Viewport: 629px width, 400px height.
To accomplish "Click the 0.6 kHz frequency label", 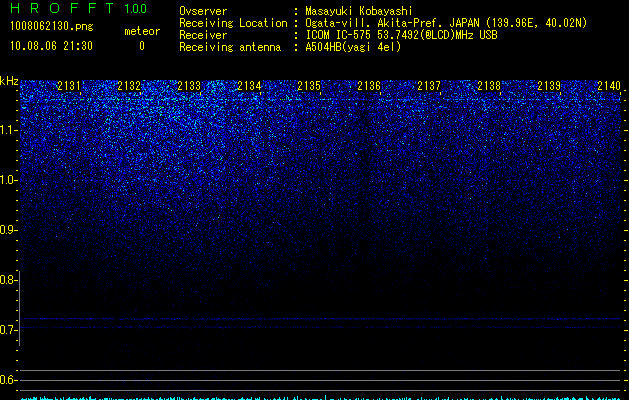I will coord(8,380).
